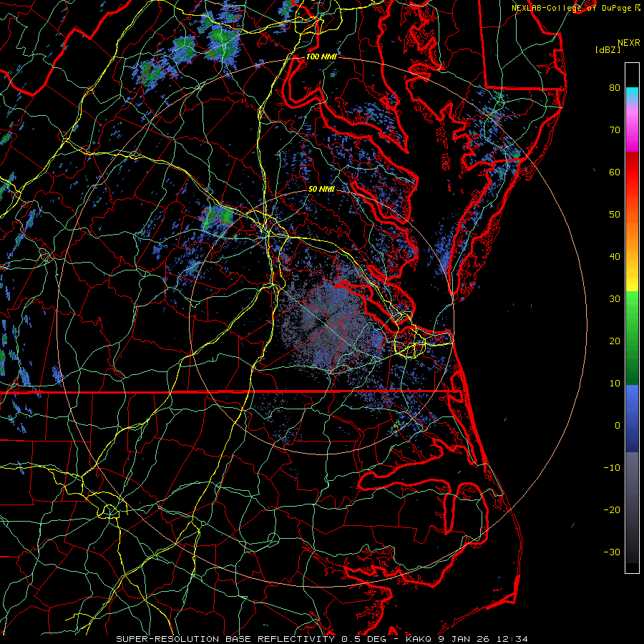Click the 80 dBZ scale value
The width and height of the screenshot is (644, 644).
click(x=615, y=87)
